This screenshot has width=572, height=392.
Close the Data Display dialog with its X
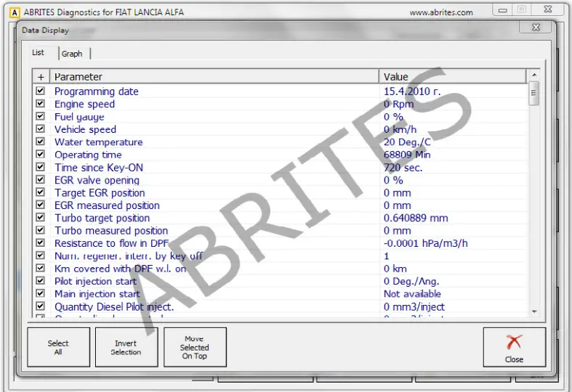coord(536,28)
